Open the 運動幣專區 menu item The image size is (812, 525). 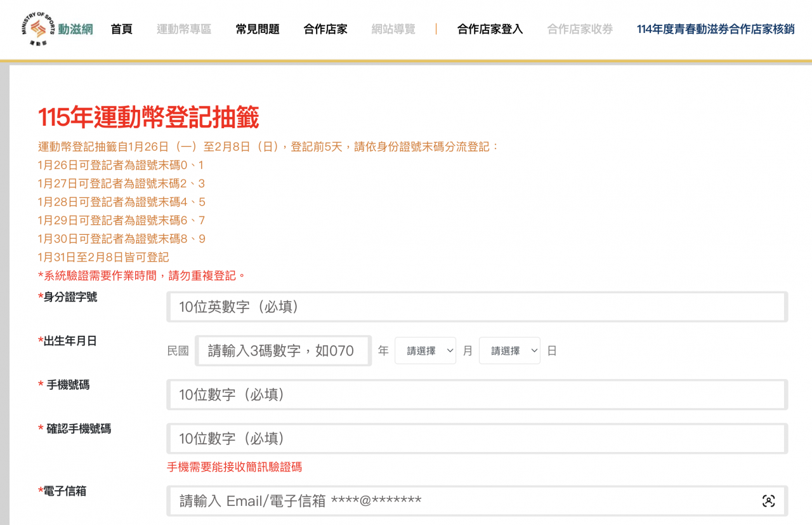point(184,29)
